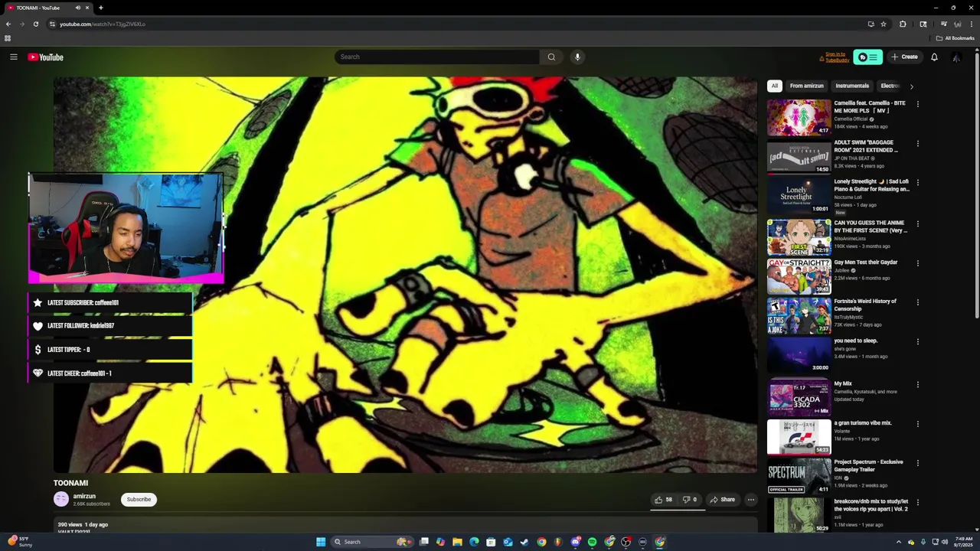The width and height of the screenshot is (980, 551).
Task: Open the notifications bell
Action: 934,57
